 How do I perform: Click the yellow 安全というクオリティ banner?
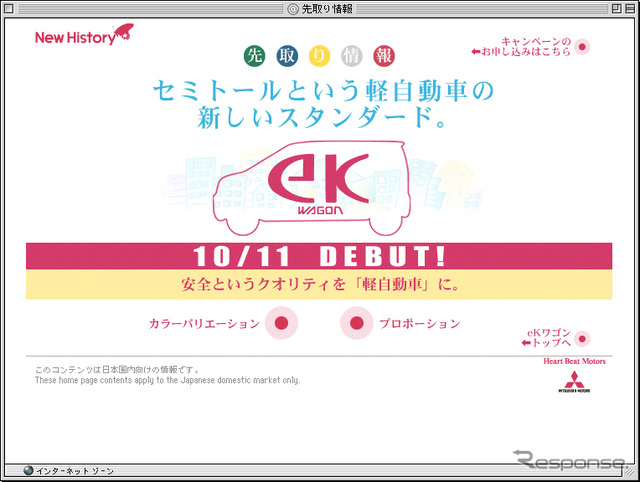tap(319, 284)
